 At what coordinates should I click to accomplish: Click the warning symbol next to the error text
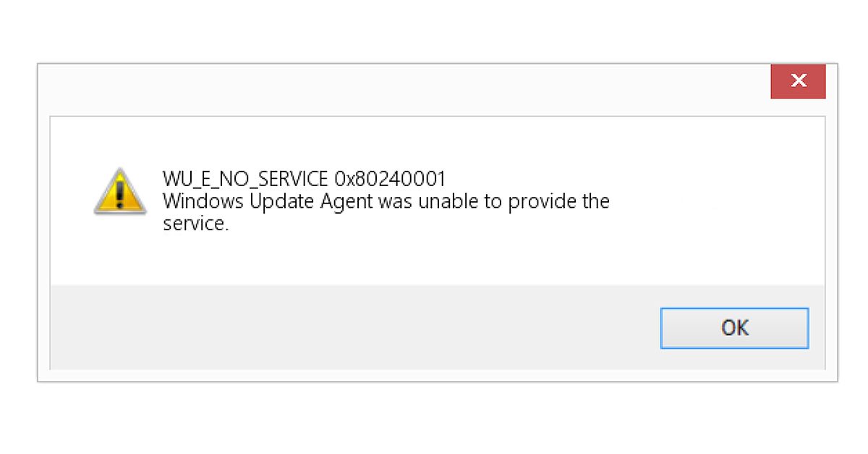(x=119, y=196)
